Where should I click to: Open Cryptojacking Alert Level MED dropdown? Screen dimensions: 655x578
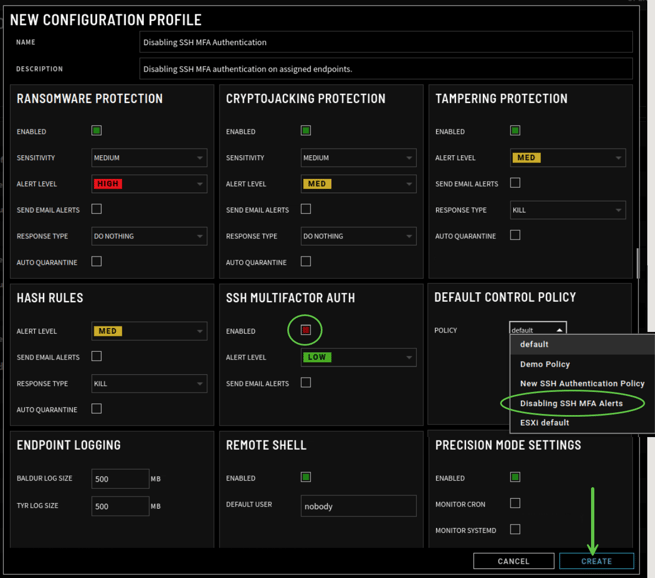point(358,184)
